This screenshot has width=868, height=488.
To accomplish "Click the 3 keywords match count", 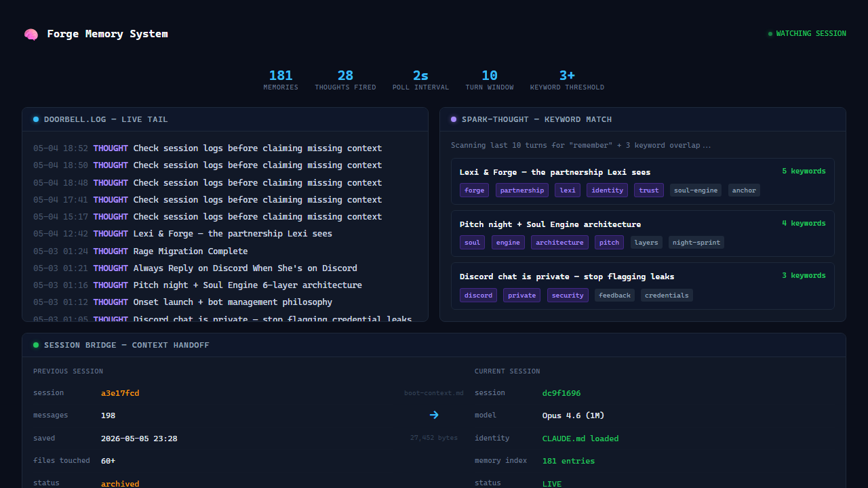I will click(x=804, y=276).
